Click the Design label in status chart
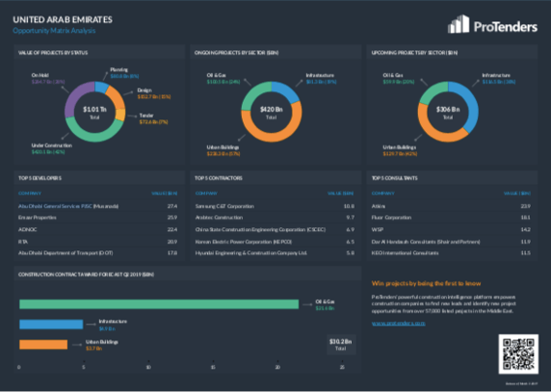The height and width of the screenshot is (392, 551). coord(144,91)
